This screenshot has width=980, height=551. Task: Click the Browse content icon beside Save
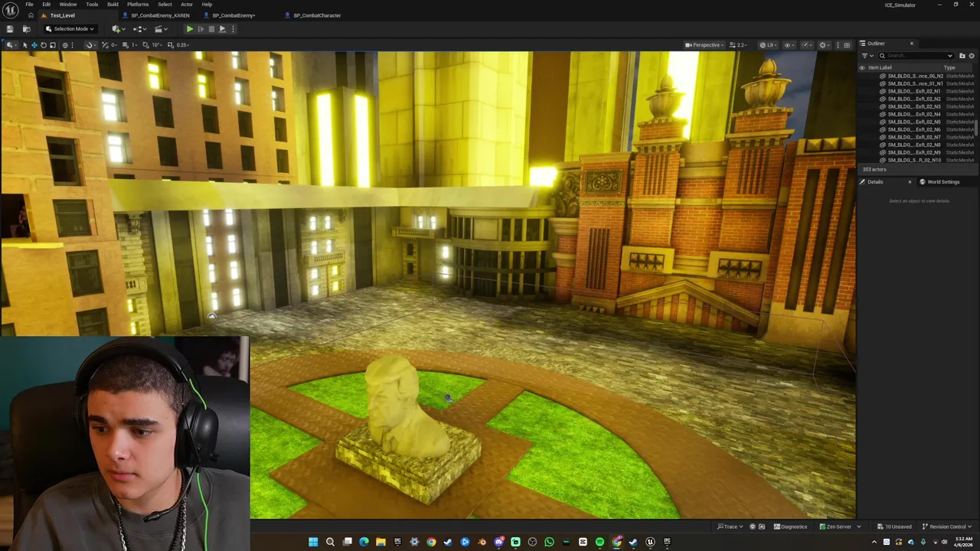coord(27,29)
